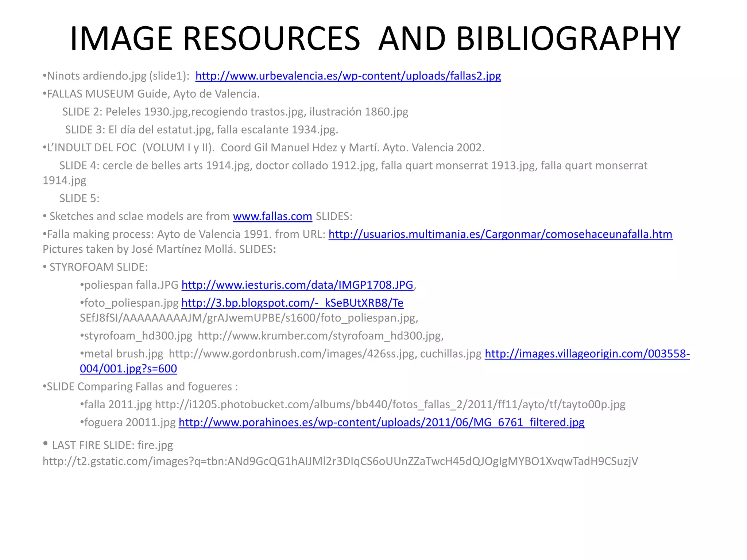Click the t2.gstatic.com images URL text
Image resolution: width=747 pixels, height=560 pixels.
(x=340, y=461)
